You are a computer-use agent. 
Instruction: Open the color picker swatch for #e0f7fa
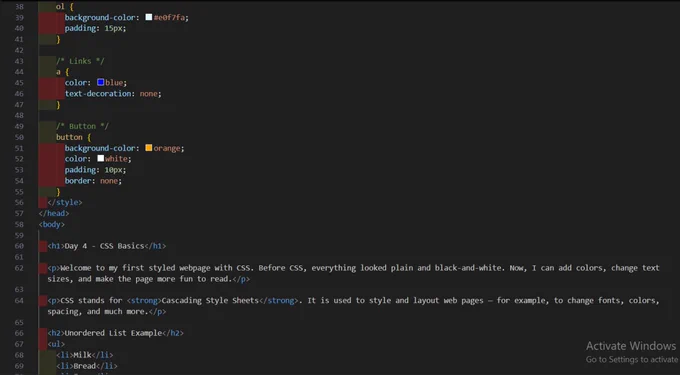coord(149,17)
